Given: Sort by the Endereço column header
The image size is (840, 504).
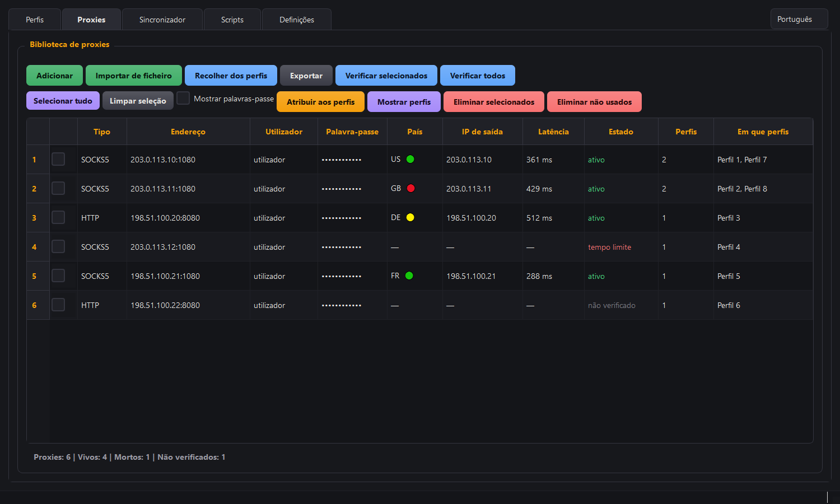Looking at the screenshot, I should 188,132.
